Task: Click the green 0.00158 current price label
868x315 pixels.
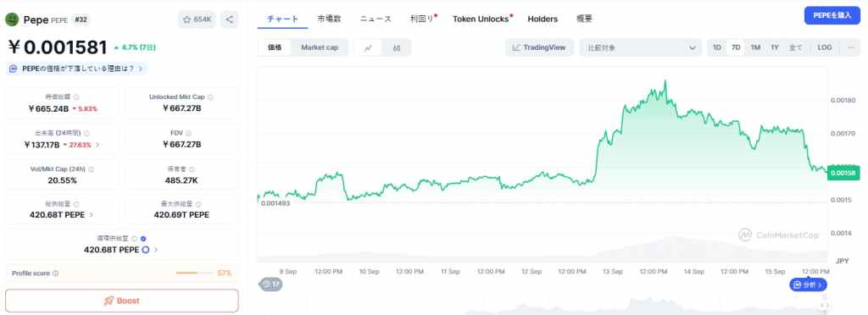Action: coord(843,173)
